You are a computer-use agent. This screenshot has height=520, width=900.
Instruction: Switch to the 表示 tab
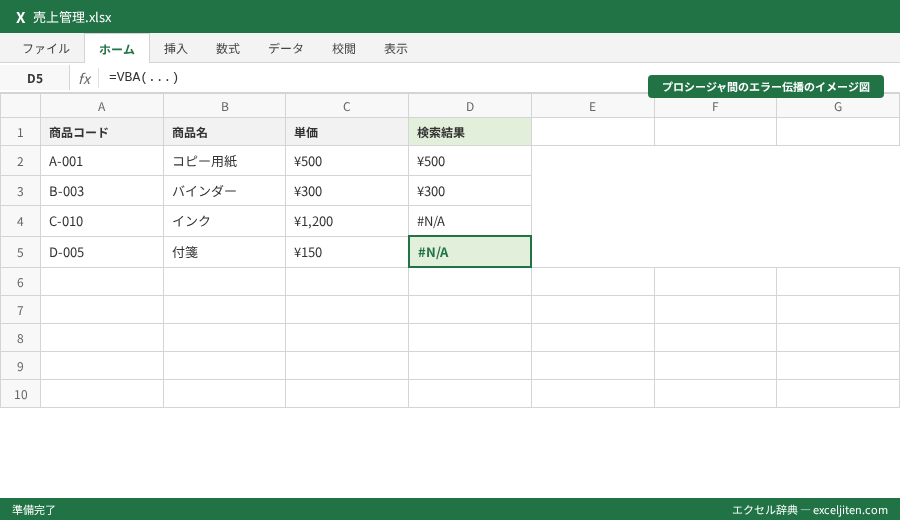pos(396,49)
